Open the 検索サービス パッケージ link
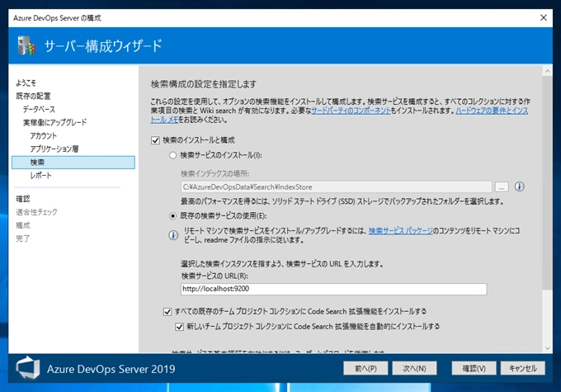 click(x=400, y=231)
